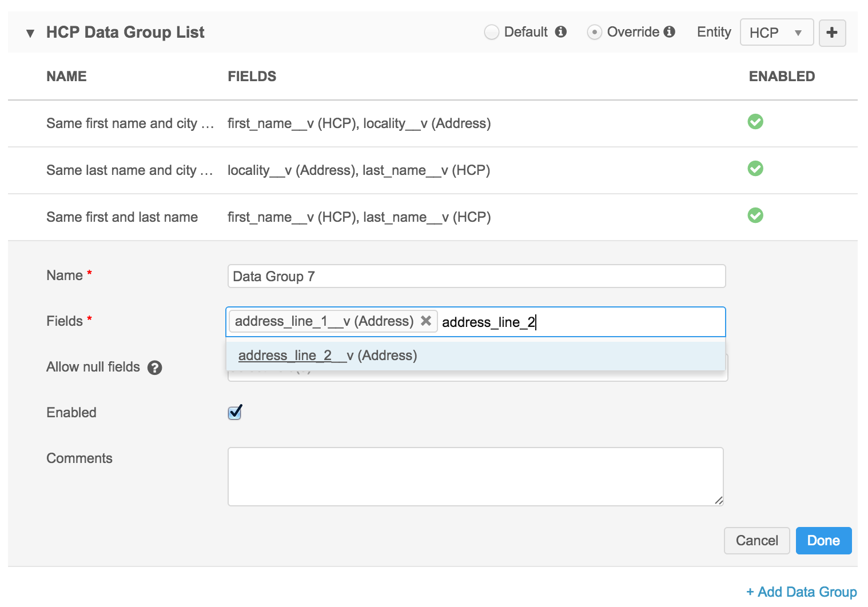Click the Cancel button
Viewport: 868px width, 607px height.
click(756, 541)
